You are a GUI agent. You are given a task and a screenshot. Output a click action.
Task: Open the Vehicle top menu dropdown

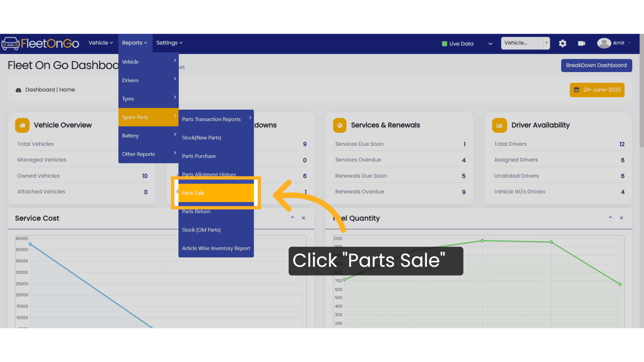tap(101, 43)
